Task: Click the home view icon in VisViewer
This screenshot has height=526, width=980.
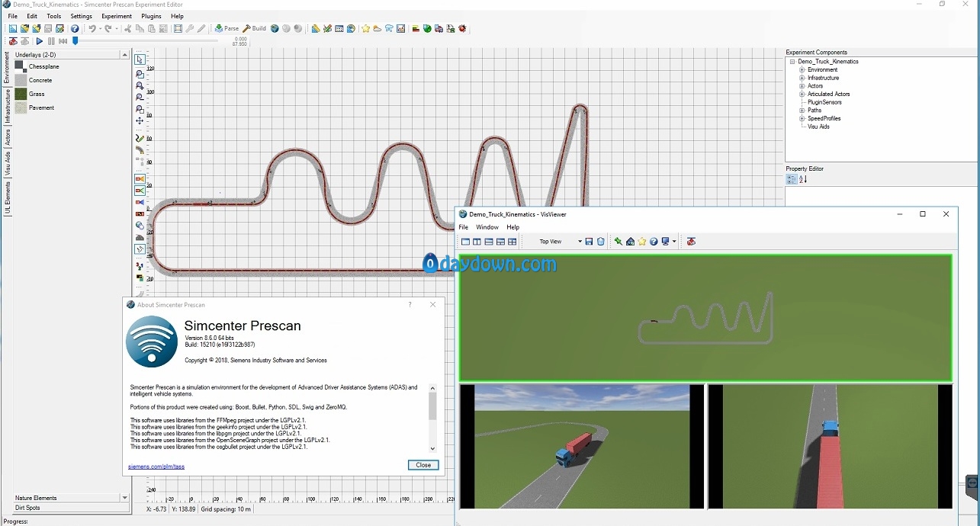Action: click(x=630, y=242)
